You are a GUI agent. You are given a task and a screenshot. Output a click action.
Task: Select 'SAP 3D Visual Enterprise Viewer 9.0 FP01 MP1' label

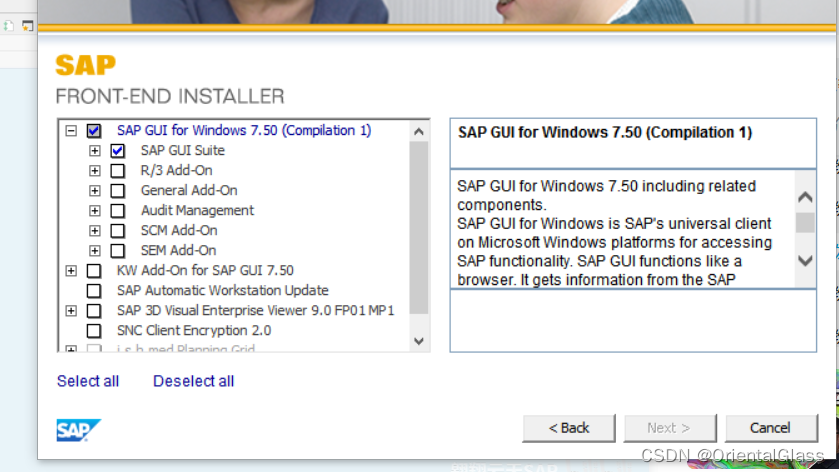pyautogui.click(x=256, y=311)
